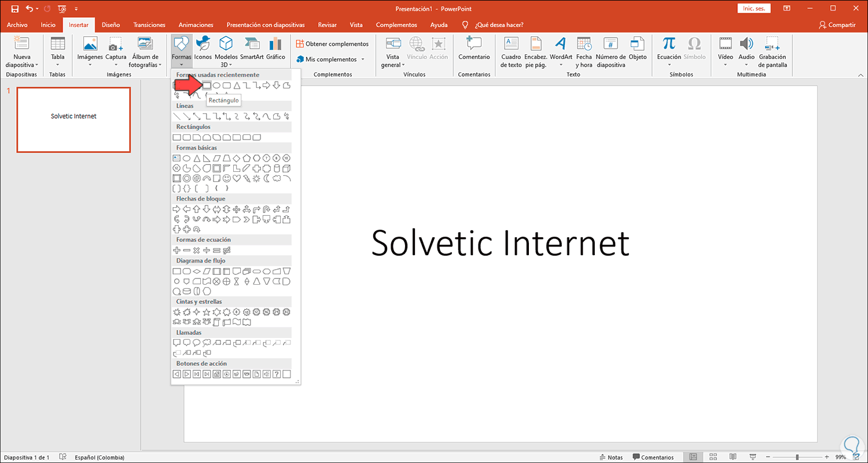The width and height of the screenshot is (868, 463).
Task: Select the 5-point star in Cintas y estrellas
Action: (207, 312)
